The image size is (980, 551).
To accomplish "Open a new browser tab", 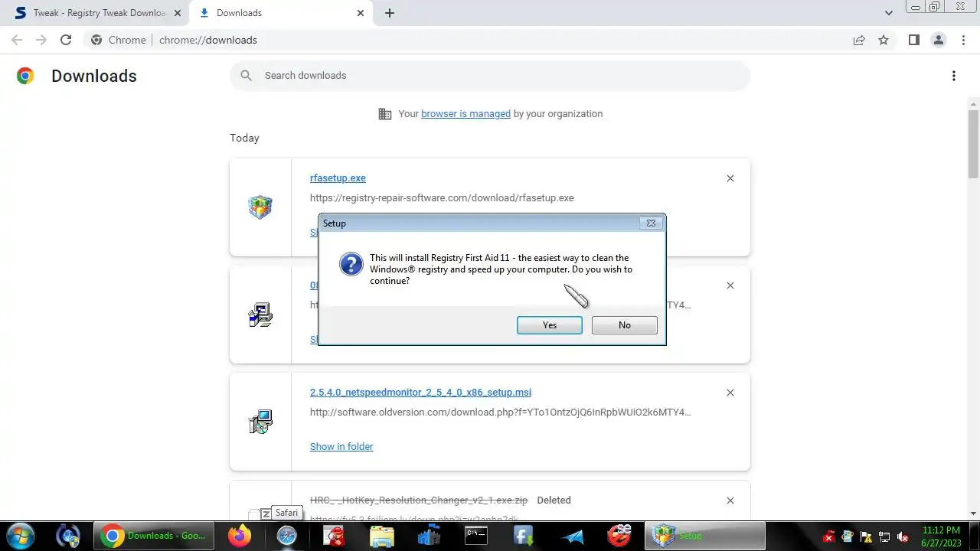I will (390, 13).
